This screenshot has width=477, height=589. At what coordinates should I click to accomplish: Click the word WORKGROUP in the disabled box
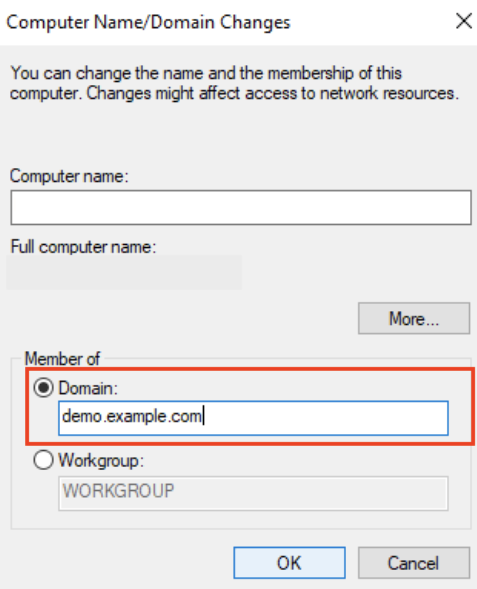(118, 491)
